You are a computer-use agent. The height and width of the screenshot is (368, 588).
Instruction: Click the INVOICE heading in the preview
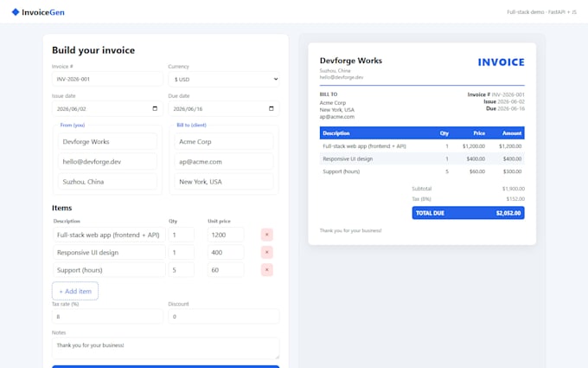coord(501,62)
